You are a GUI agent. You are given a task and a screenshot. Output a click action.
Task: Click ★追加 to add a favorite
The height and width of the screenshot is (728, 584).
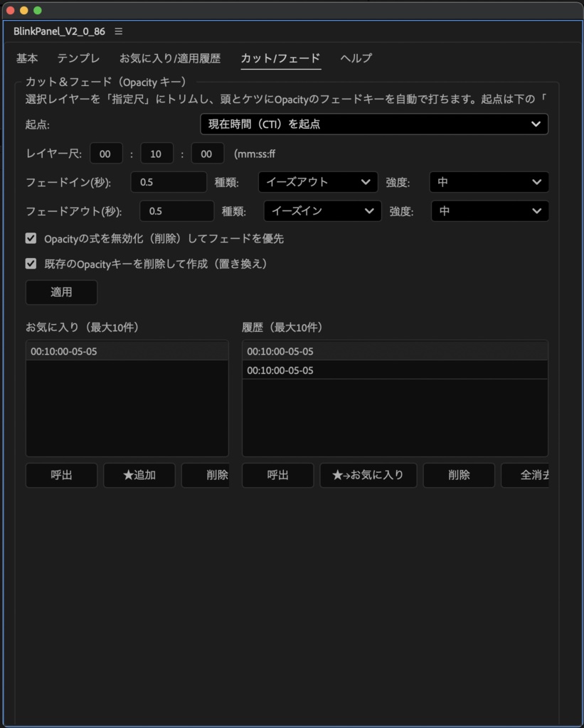[139, 475]
